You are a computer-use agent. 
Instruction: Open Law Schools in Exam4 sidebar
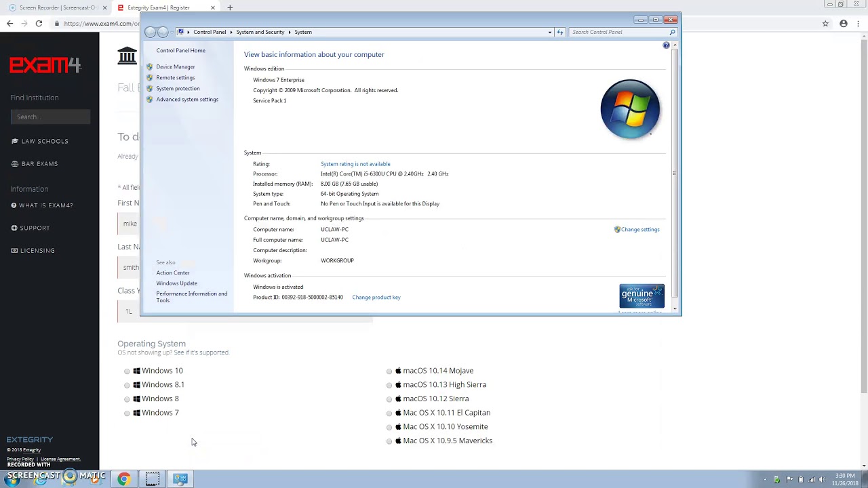point(40,141)
